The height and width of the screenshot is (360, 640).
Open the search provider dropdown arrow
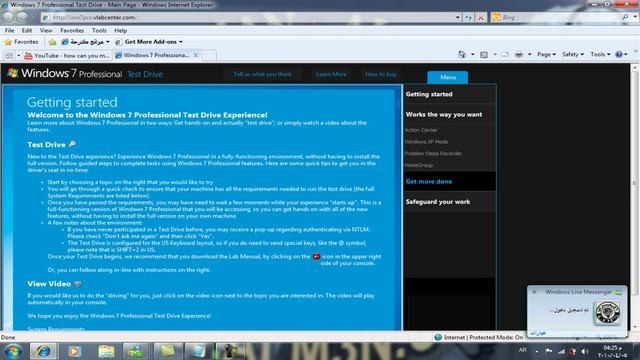coord(635,17)
